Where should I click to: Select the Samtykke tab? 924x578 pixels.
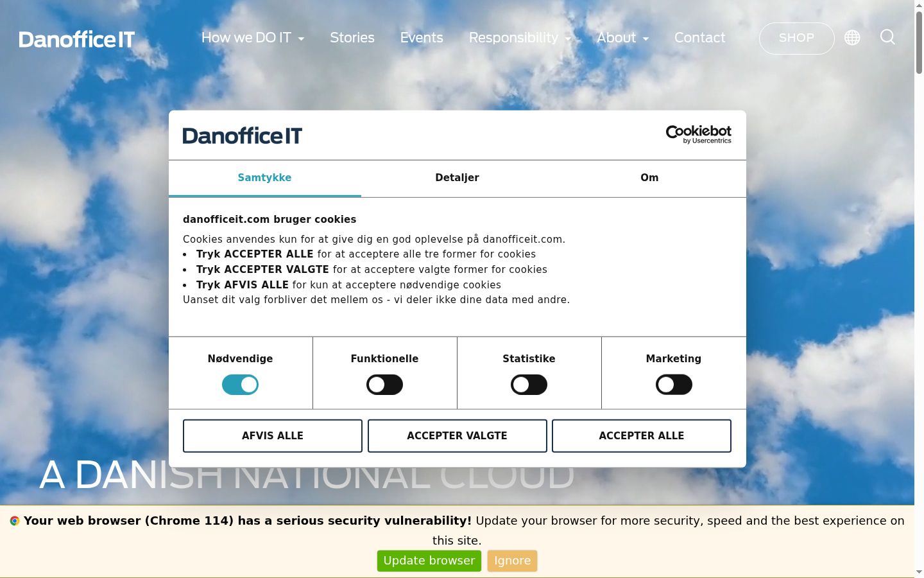(x=264, y=178)
